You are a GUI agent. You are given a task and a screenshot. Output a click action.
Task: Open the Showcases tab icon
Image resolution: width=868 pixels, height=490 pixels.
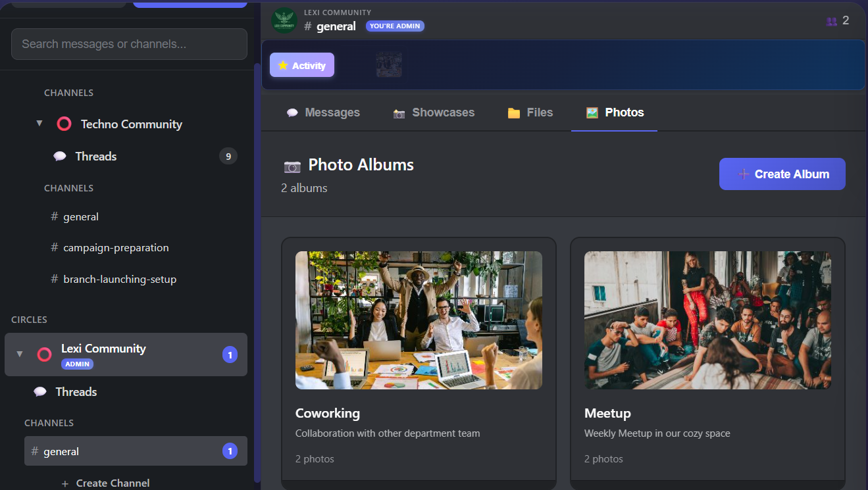pyautogui.click(x=399, y=112)
